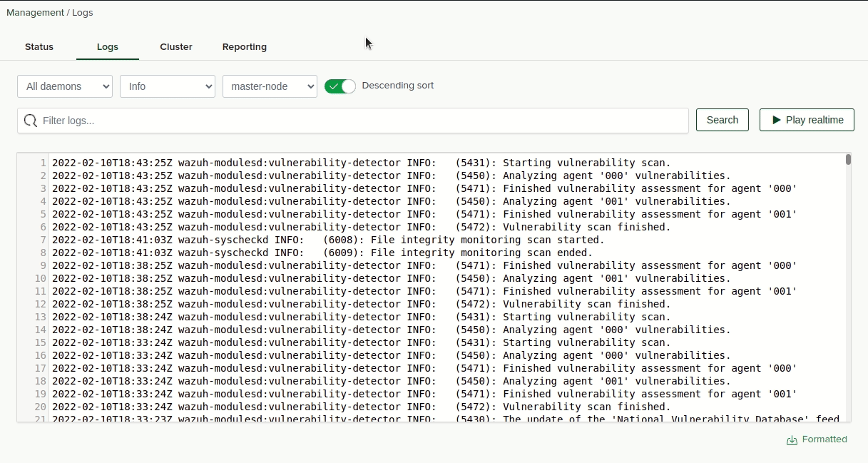Click inside the Filter logs input field
The width and height of the screenshot is (868, 463).
coord(285,120)
